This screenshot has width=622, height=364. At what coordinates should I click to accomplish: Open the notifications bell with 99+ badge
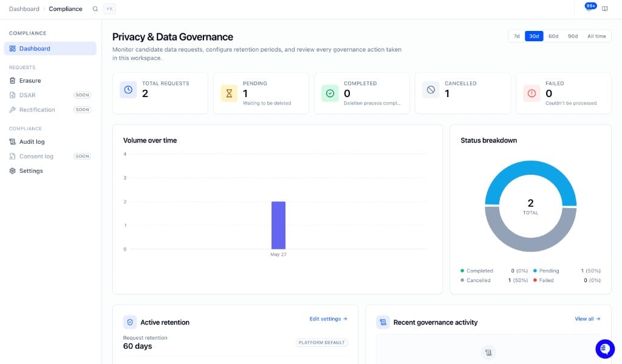(589, 8)
